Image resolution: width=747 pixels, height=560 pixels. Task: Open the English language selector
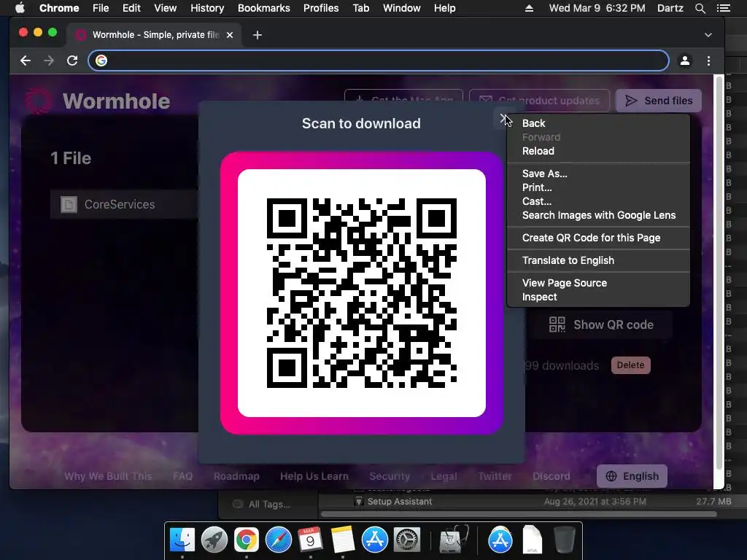pyautogui.click(x=632, y=476)
